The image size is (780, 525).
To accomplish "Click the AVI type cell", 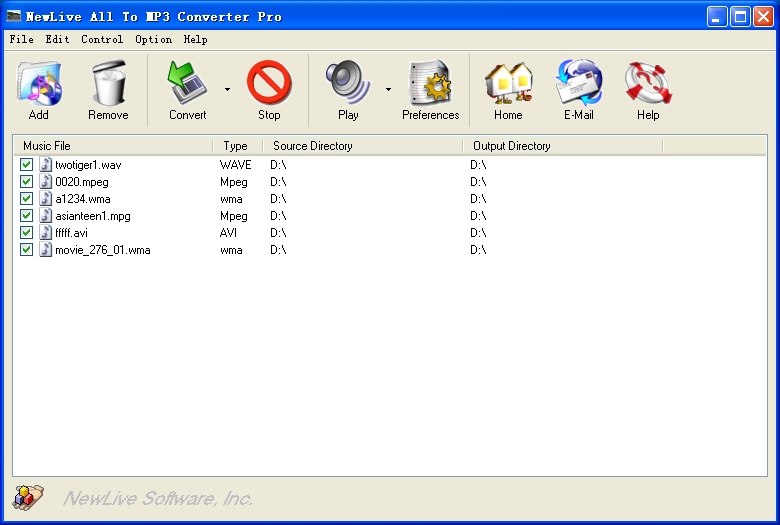I will 228,232.
